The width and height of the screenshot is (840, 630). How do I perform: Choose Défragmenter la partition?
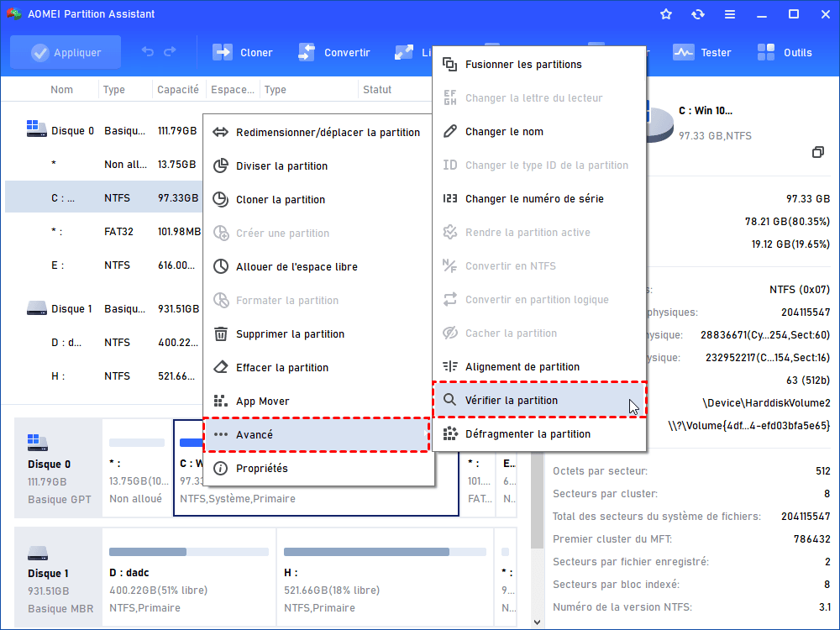pos(538,434)
